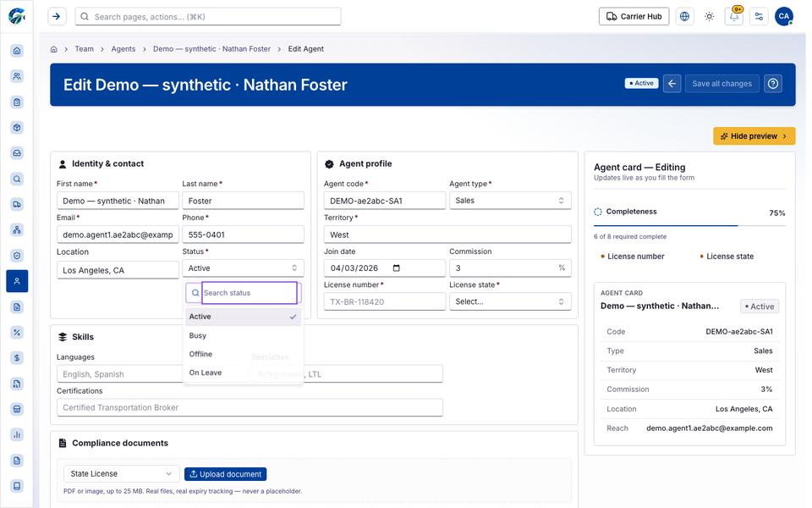The height and width of the screenshot is (508, 812).
Task: Open the percent icon in the sidebar
Action: (17, 332)
